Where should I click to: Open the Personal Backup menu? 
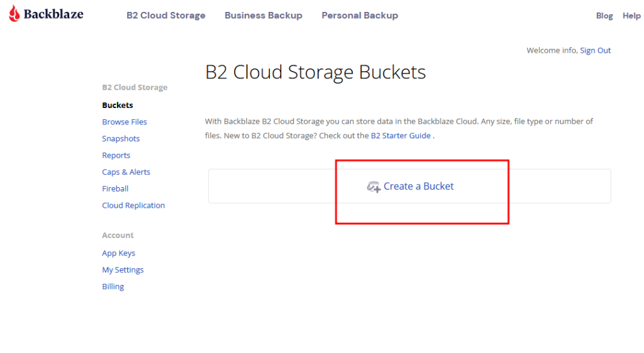coord(360,16)
